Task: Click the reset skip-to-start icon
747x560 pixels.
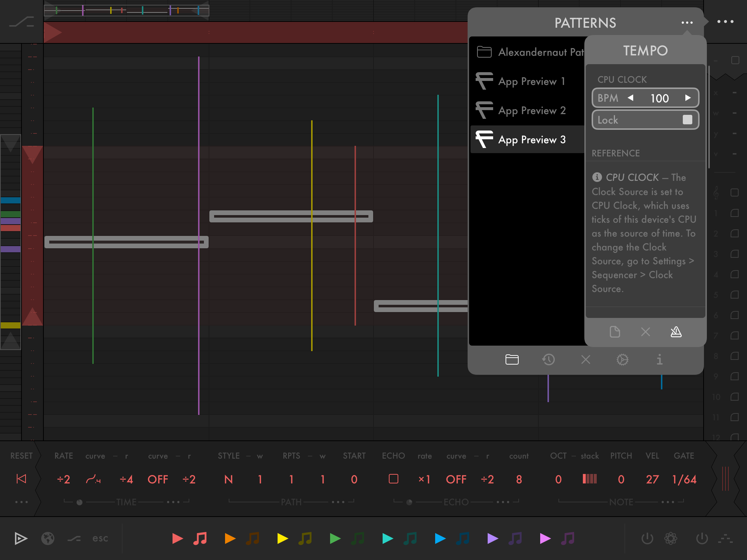Action: click(x=22, y=479)
